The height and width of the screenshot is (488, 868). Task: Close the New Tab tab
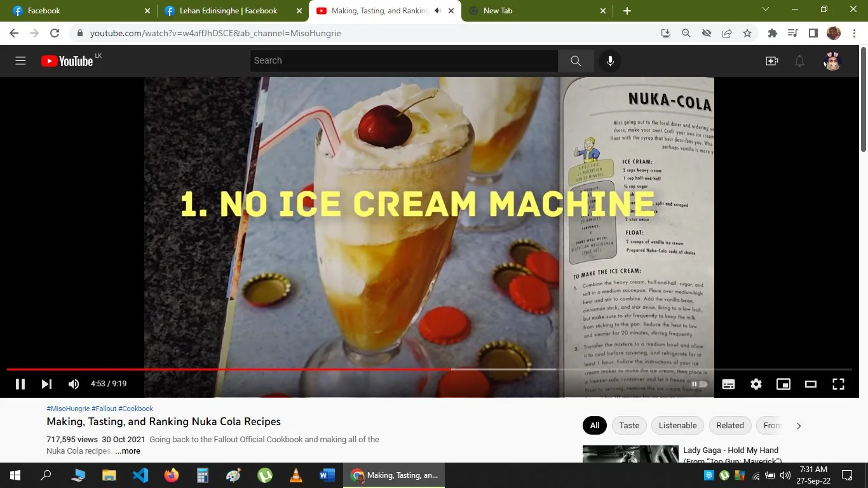pyautogui.click(x=602, y=11)
